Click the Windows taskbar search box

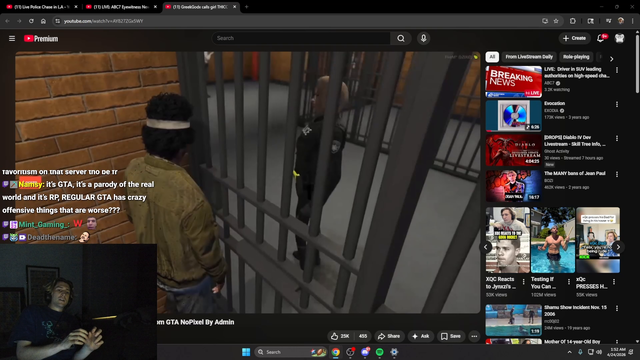[x=291, y=352]
